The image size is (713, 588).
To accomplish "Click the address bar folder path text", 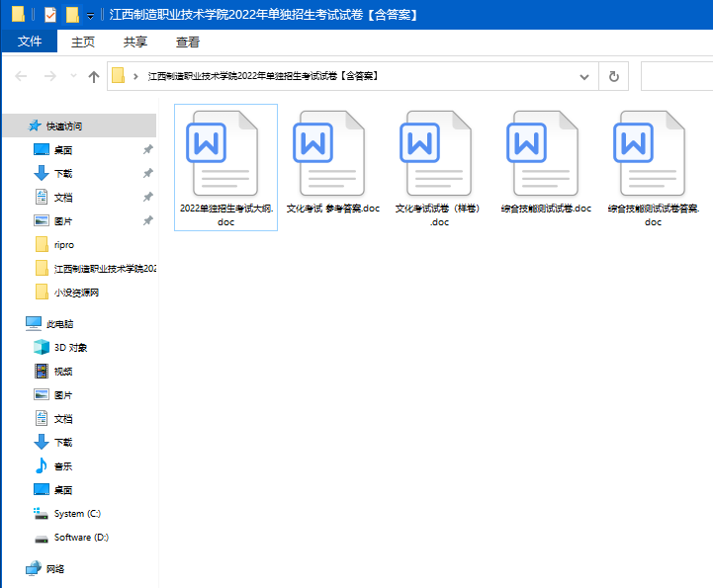I will (x=263, y=76).
